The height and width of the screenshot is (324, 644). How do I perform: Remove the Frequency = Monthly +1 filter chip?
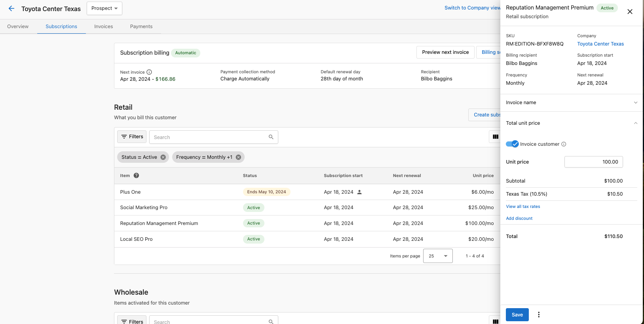(238, 157)
